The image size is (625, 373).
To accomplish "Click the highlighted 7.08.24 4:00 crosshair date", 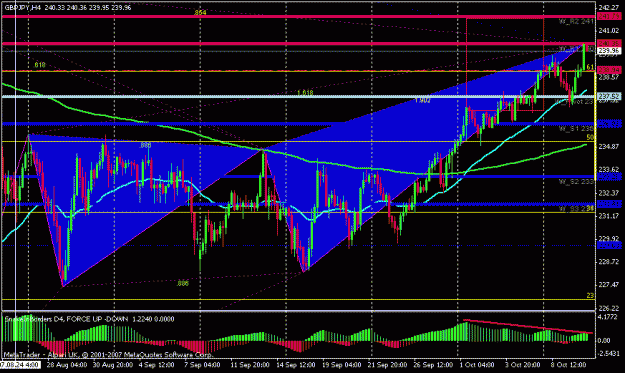I will coord(20,365).
